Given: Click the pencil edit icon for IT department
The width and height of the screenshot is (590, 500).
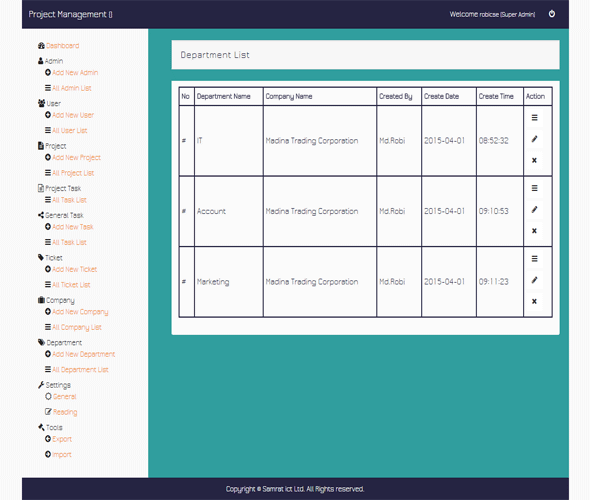Looking at the screenshot, I should [534, 139].
